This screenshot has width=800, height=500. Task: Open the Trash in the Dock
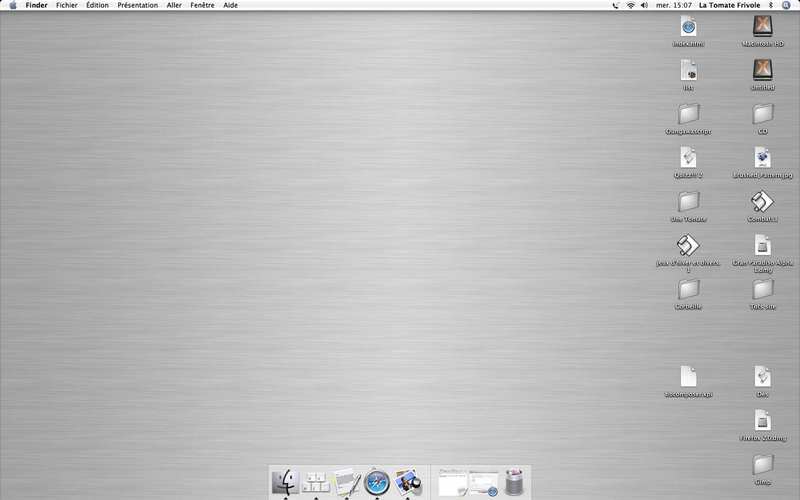coord(514,482)
